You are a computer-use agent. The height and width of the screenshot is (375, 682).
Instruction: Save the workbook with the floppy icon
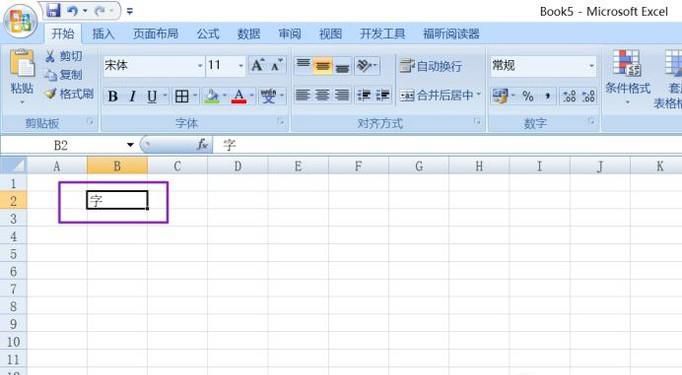53,11
